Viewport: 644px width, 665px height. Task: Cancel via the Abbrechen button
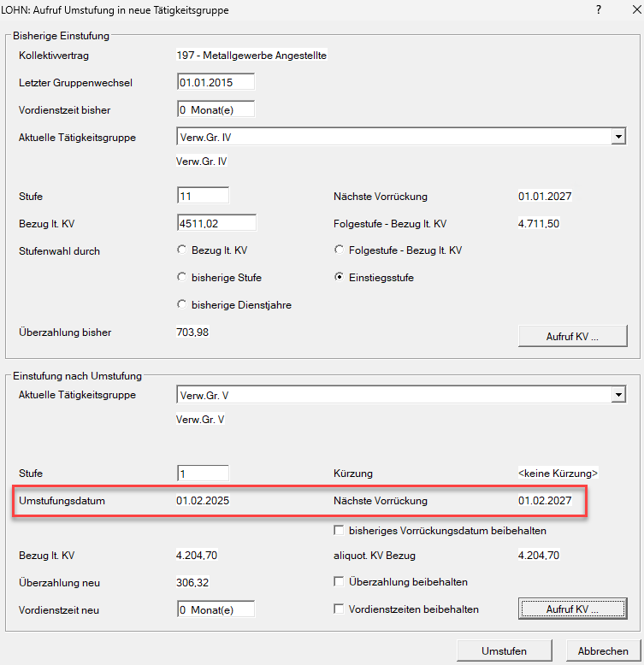pos(602,650)
